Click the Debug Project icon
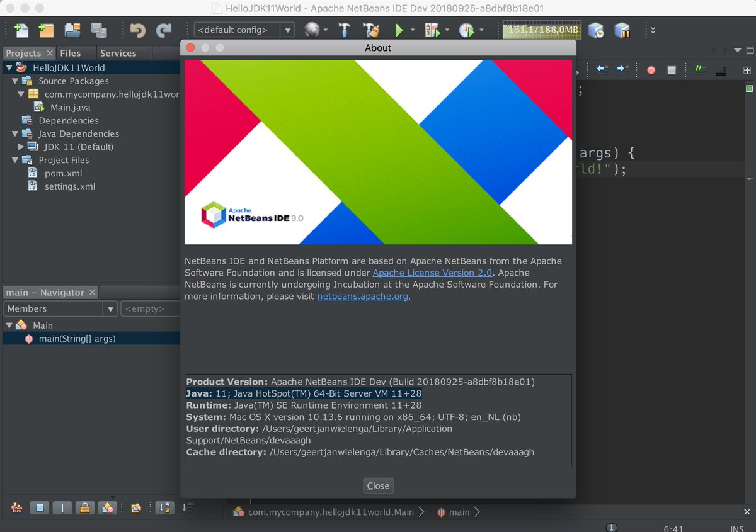 [432, 30]
